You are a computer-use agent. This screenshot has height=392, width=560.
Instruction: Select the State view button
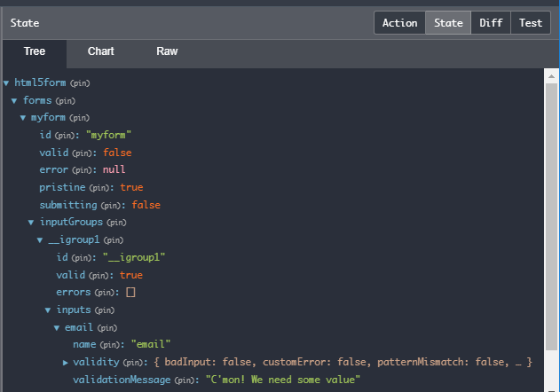448,23
